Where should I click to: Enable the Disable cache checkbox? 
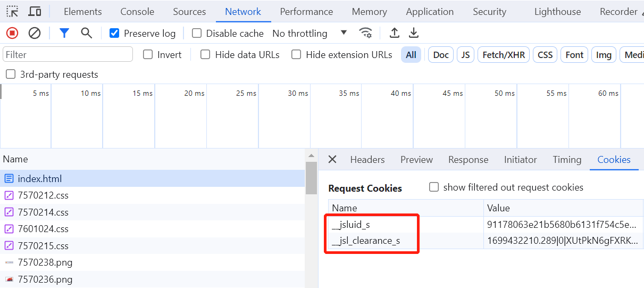197,33
